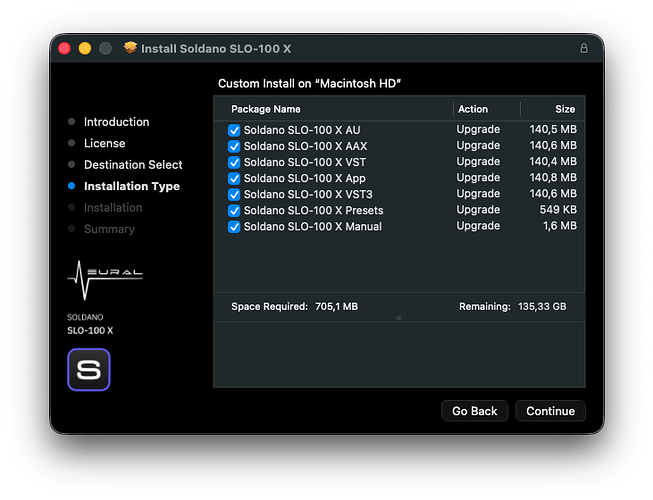Image resolution: width=653 pixels, height=500 pixels.
Task: Click the Package Name column header
Action: click(x=266, y=109)
